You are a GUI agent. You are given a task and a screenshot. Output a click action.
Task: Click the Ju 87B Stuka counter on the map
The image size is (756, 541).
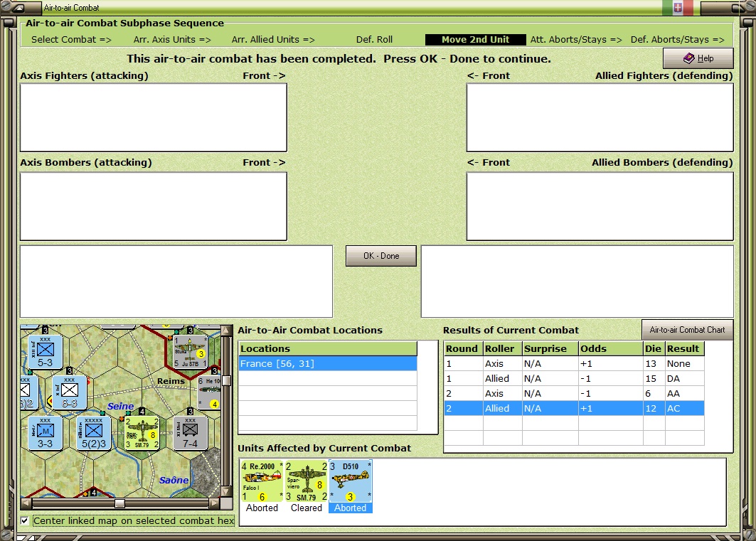190,352
